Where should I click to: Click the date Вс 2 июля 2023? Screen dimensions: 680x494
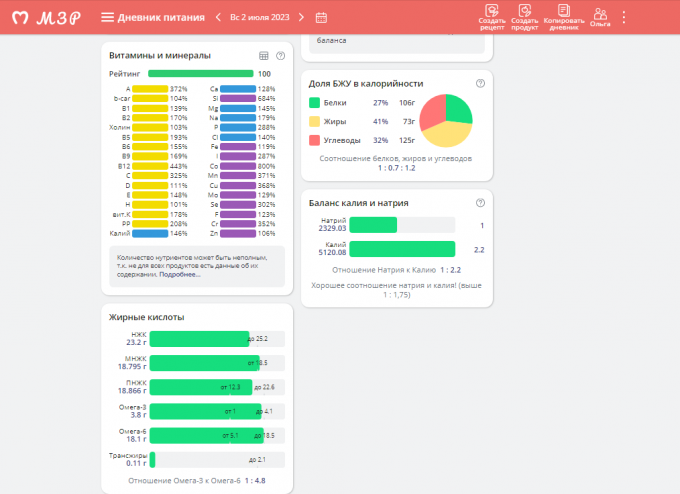(260, 17)
